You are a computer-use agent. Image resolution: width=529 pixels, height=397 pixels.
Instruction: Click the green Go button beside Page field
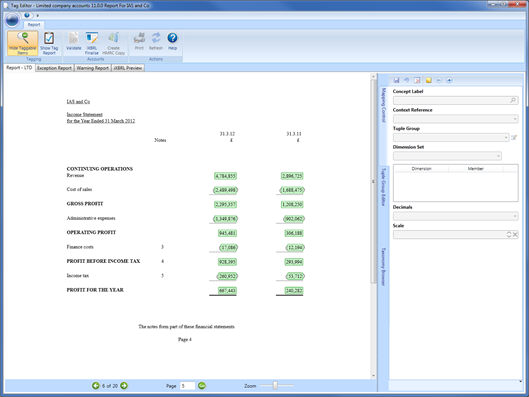(x=202, y=386)
